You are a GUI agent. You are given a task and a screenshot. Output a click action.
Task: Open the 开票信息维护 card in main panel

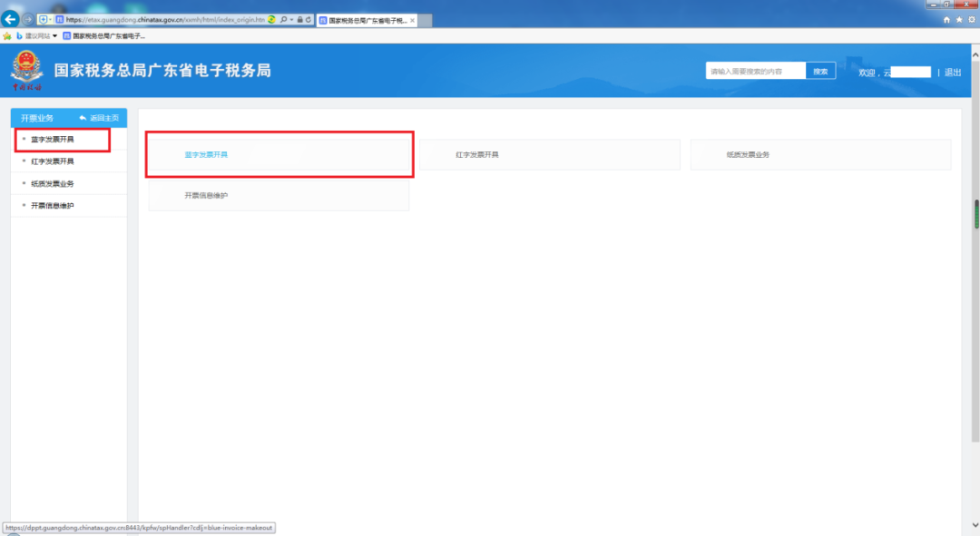pos(279,196)
